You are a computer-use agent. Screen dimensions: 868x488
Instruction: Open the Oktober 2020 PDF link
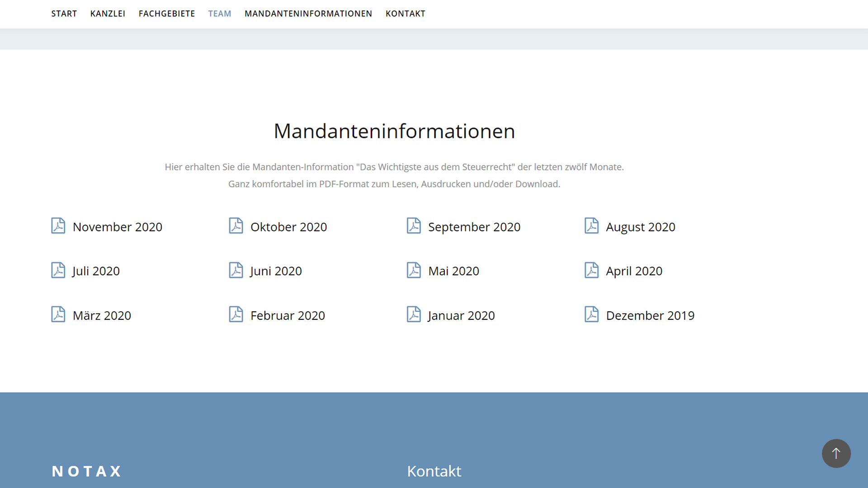point(288,227)
